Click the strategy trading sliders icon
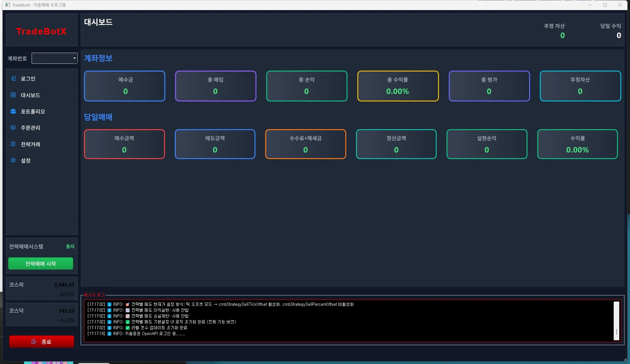The image size is (630, 364). click(x=13, y=144)
